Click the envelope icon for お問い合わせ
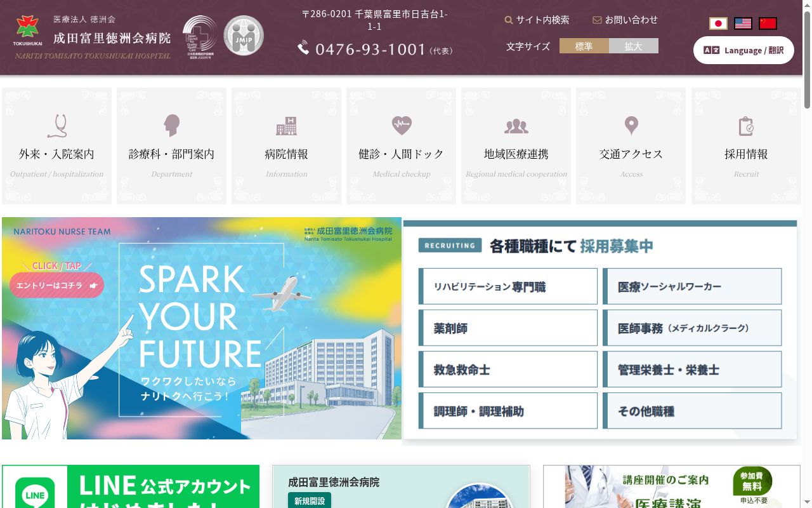Image resolution: width=812 pixels, height=508 pixels. pyautogui.click(x=597, y=20)
